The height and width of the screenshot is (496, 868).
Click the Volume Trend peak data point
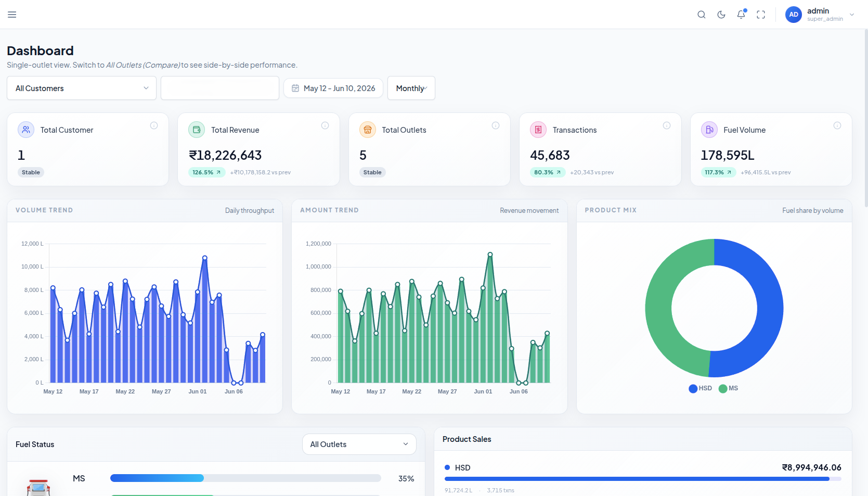coord(205,258)
